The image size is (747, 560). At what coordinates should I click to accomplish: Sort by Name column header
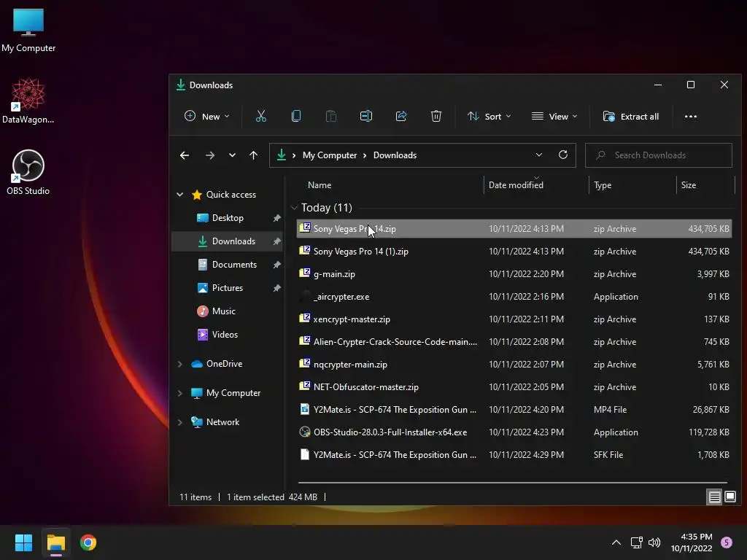391,184
